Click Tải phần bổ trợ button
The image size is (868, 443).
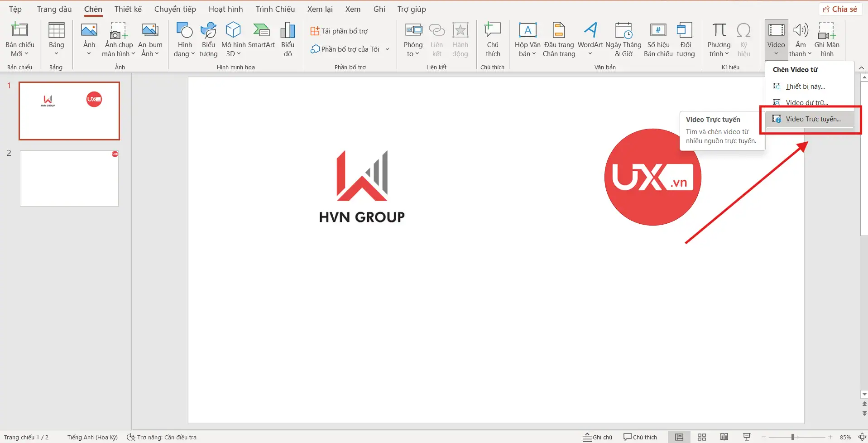coord(339,31)
